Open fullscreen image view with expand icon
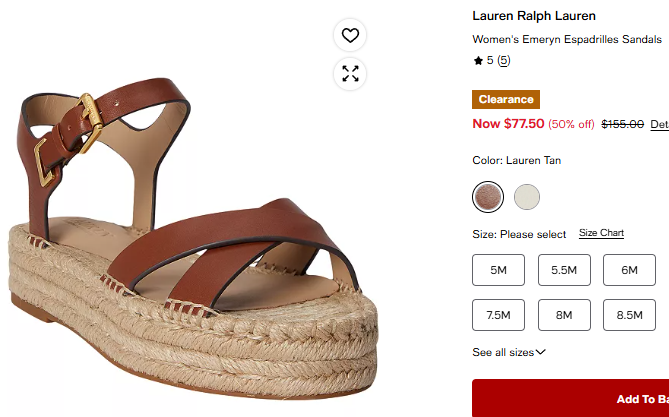The width and height of the screenshot is (669, 417). click(350, 74)
